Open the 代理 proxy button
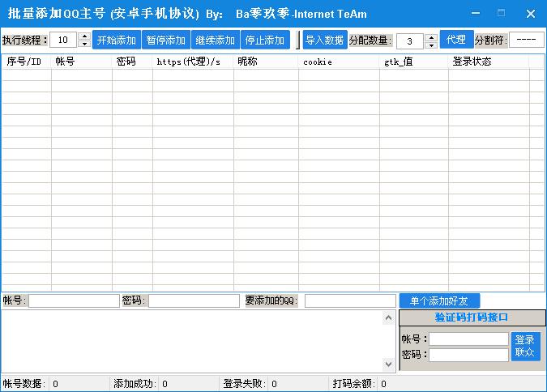 [456, 40]
